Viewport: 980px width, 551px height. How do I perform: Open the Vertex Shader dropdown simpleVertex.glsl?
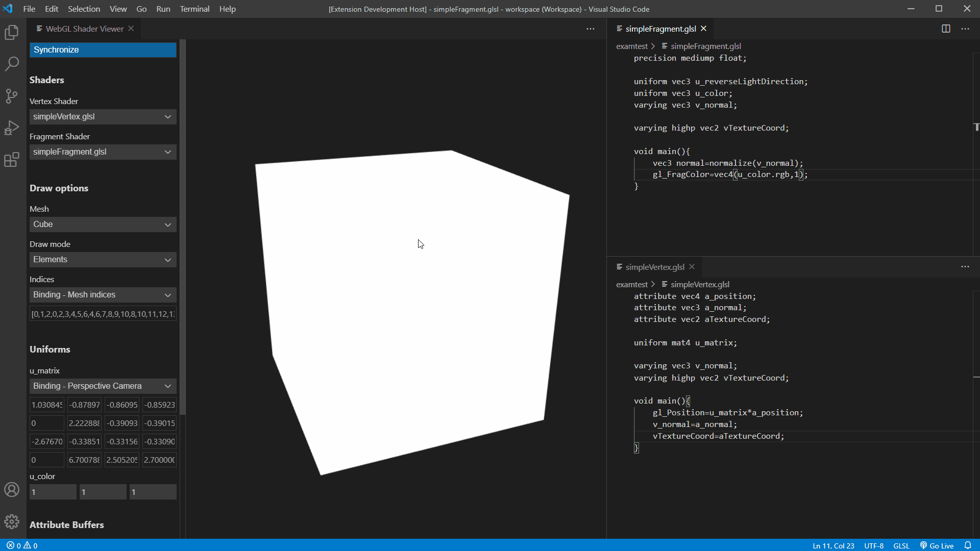click(x=103, y=117)
